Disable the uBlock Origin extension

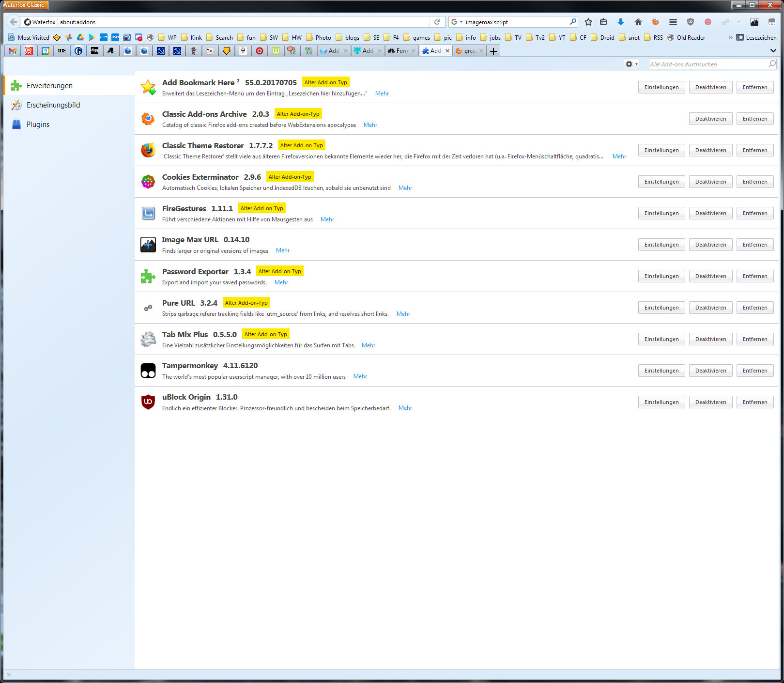coord(710,402)
